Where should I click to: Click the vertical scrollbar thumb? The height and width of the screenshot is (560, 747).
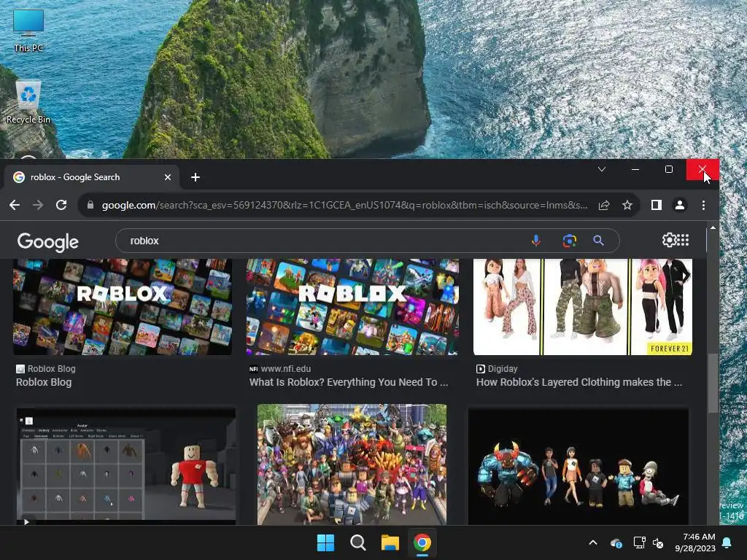(x=713, y=384)
